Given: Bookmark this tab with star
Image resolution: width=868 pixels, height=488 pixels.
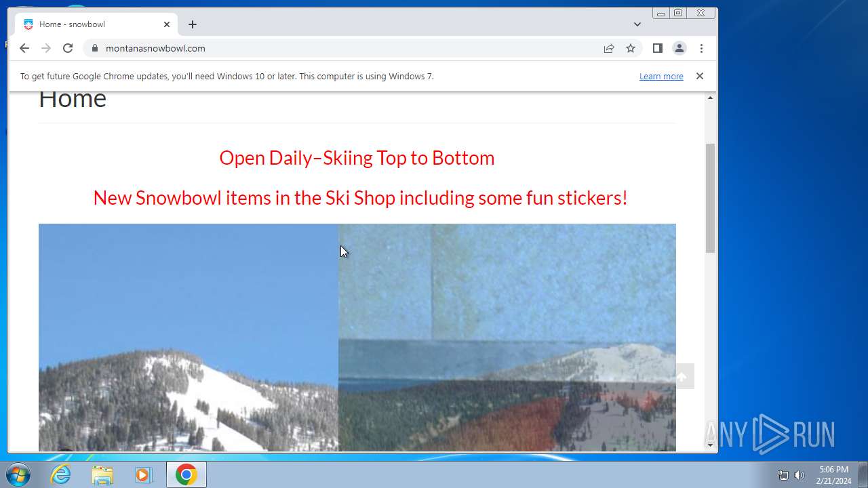Looking at the screenshot, I should [631, 48].
